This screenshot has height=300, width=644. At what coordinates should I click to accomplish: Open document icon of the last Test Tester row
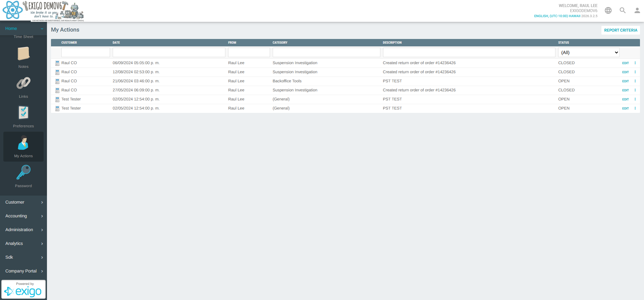pos(57,109)
